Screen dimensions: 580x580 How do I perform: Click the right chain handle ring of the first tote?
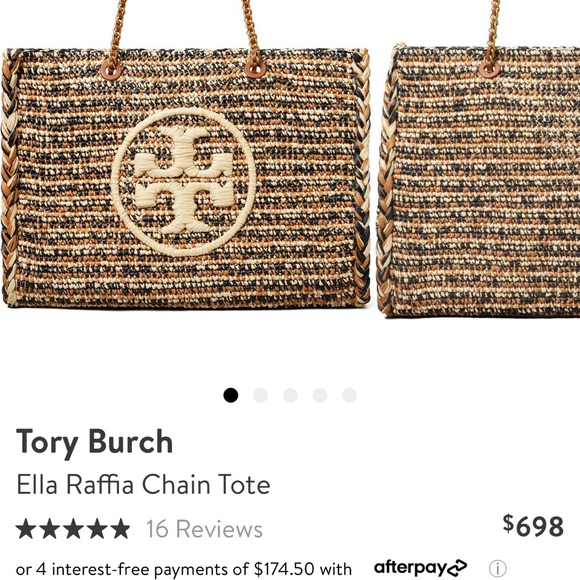(255, 68)
